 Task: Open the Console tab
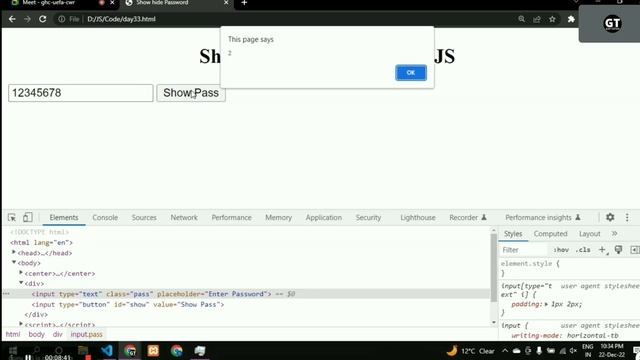coord(105,218)
